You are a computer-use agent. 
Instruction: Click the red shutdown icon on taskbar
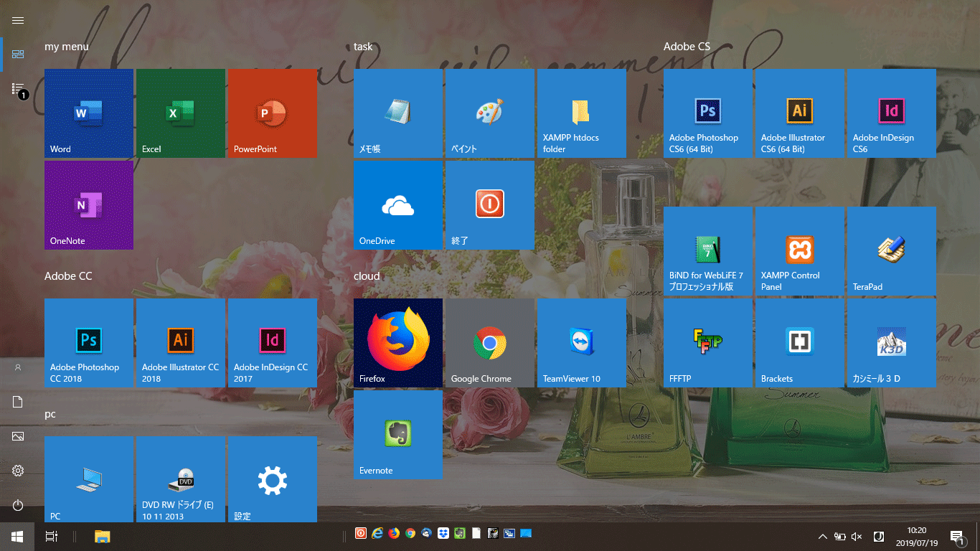(x=361, y=534)
